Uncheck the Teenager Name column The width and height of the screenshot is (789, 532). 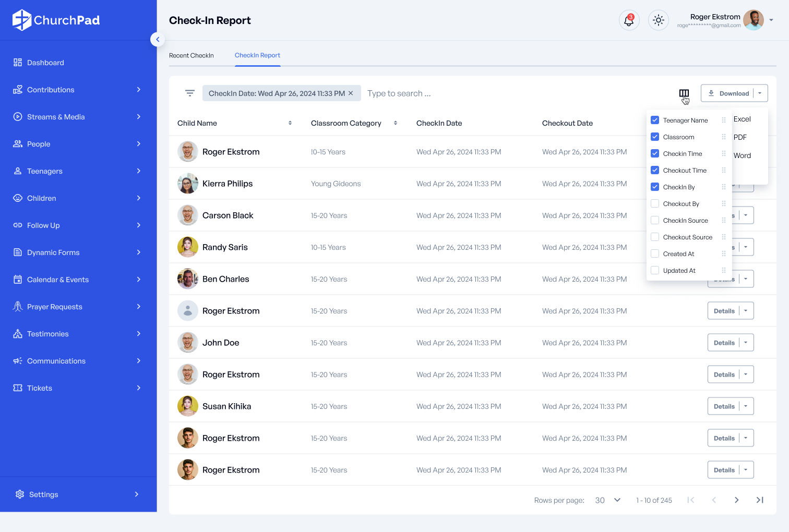[655, 120]
